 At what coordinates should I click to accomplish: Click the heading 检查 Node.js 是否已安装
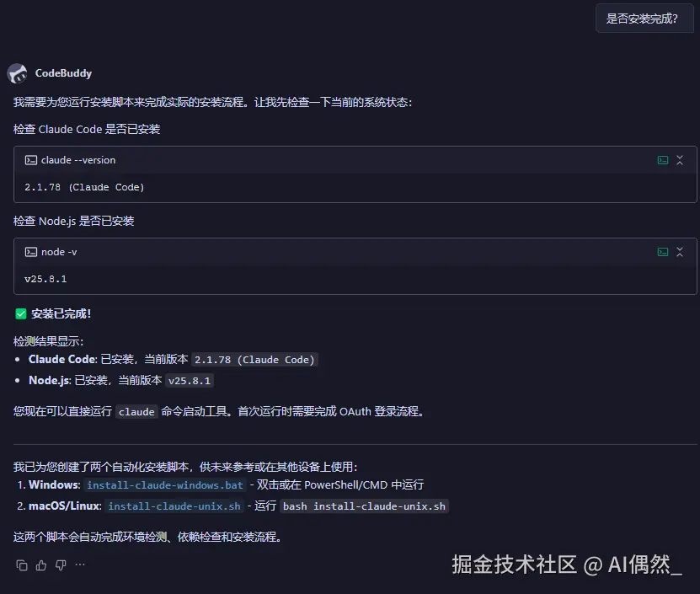coord(73,221)
